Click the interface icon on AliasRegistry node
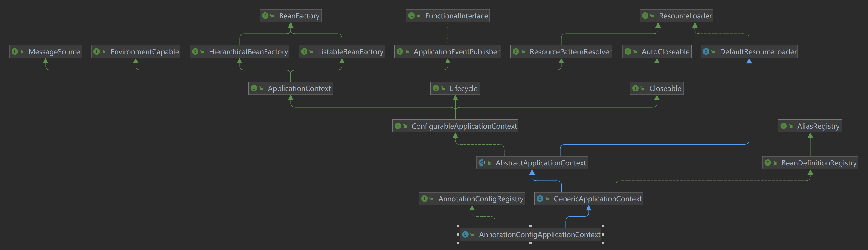Viewport: 868px width, 250px height. [x=784, y=126]
